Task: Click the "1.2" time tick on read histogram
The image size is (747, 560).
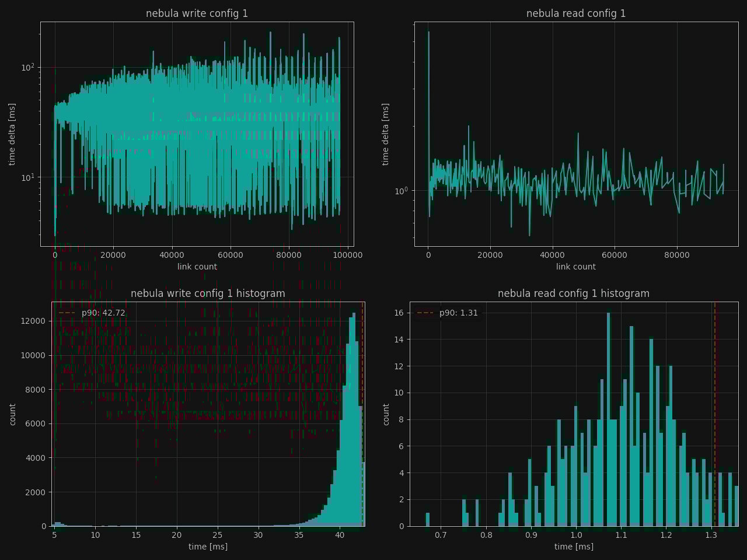Action: (x=666, y=535)
